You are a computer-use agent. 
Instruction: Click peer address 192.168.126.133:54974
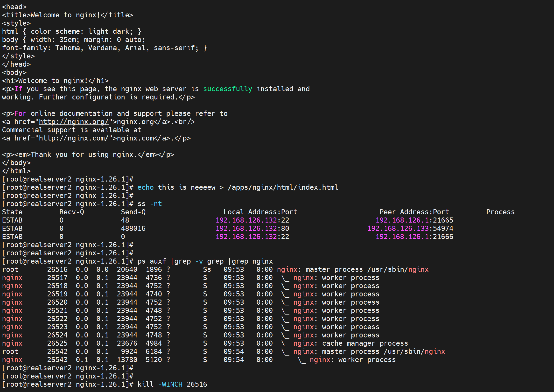pos(410,228)
